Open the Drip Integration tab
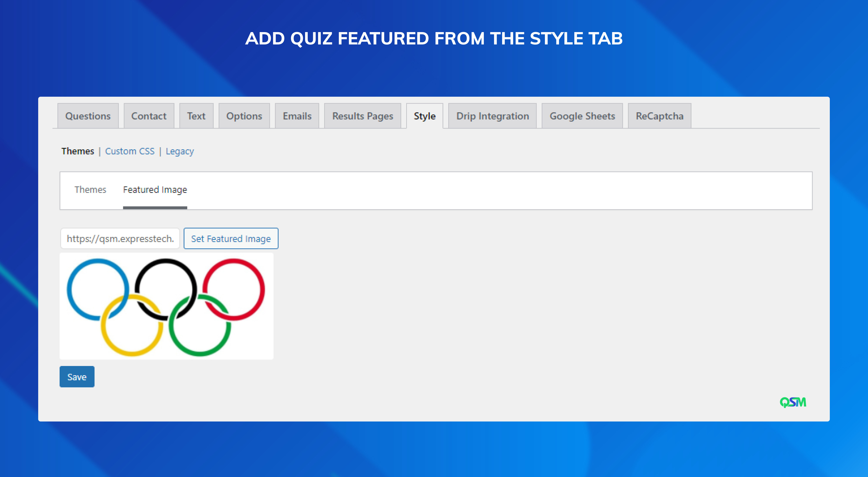This screenshot has width=868, height=477. click(x=492, y=116)
